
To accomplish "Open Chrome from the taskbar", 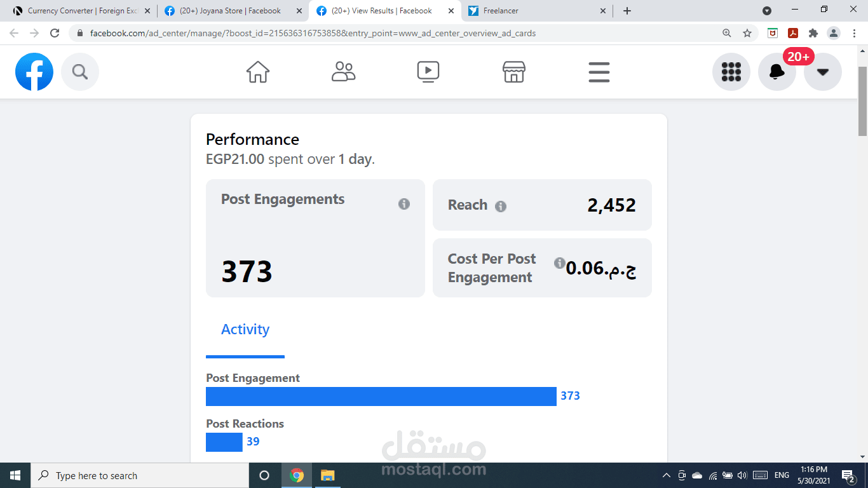I will (x=296, y=475).
